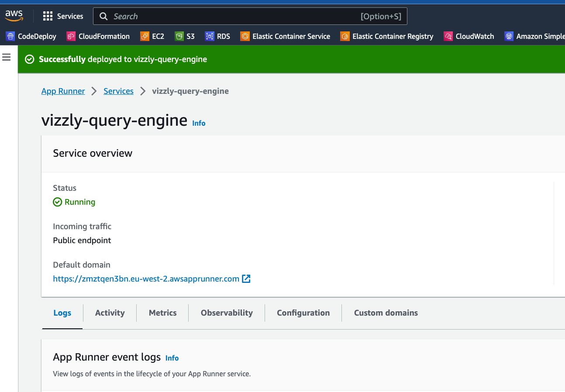The width and height of the screenshot is (565, 392).
Task: Focus the AWS search field
Action: point(250,16)
